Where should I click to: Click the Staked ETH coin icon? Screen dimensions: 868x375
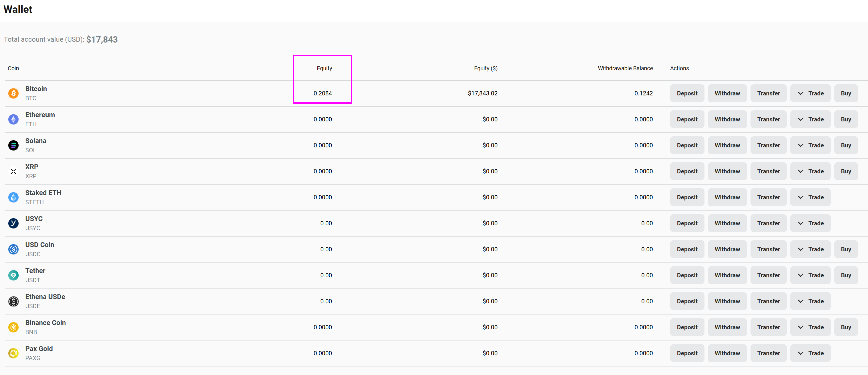[x=13, y=197]
